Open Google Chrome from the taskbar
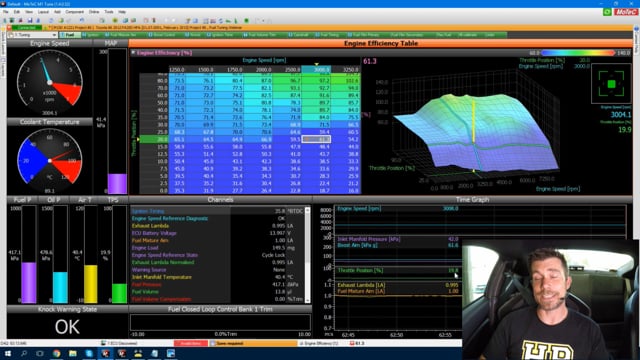This screenshot has width=640, height=360. tap(56, 353)
